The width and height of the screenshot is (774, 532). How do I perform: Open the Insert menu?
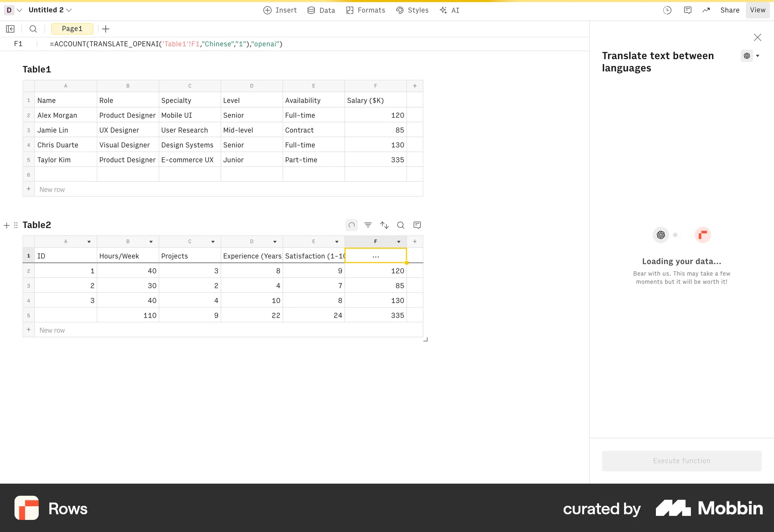pos(280,10)
